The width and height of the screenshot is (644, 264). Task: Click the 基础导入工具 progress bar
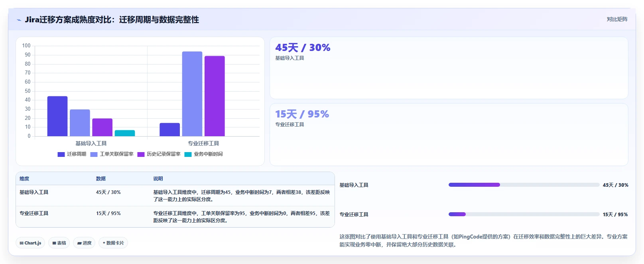524,185
